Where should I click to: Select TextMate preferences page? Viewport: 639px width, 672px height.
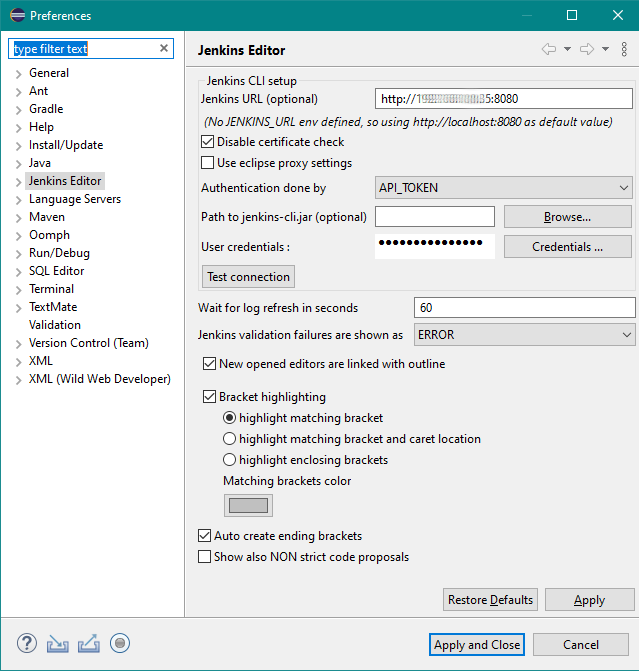(53, 307)
